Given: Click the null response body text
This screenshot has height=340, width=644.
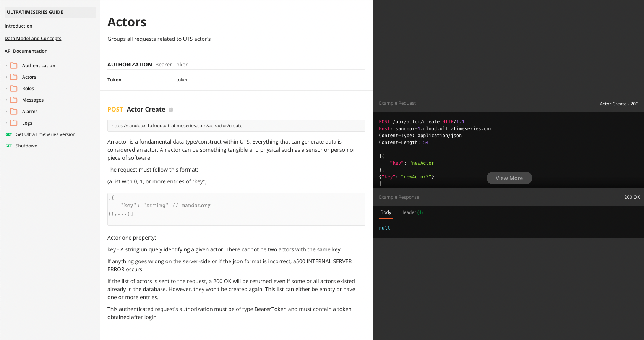Looking at the screenshot, I should pyautogui.click(x=384, y=228).
